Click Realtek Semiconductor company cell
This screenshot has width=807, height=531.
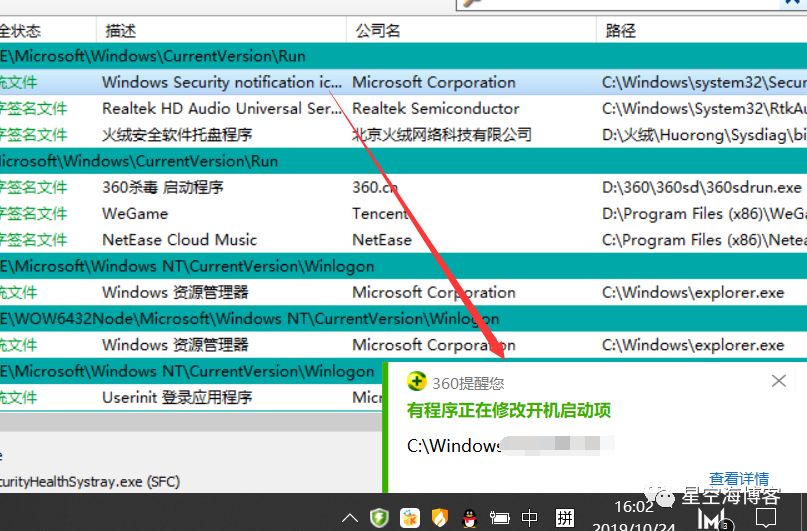pyautogui.click(x=435, y=109)
